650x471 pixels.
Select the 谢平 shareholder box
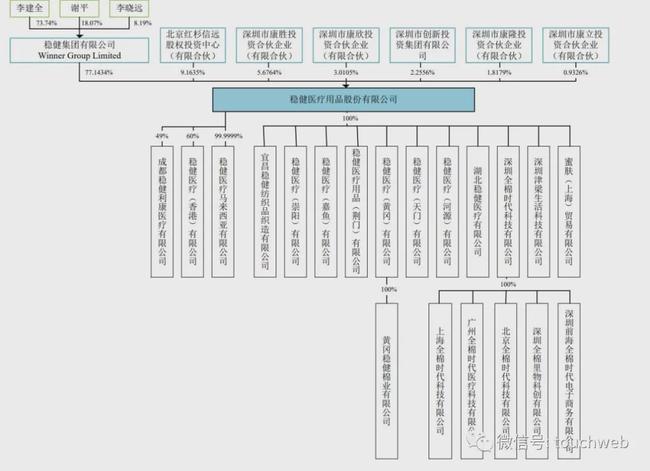pos(79,8)
